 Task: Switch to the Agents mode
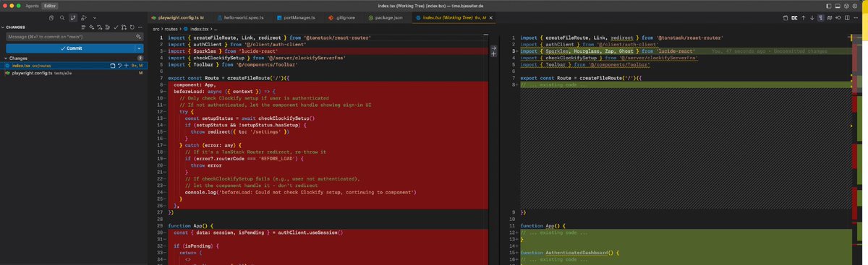(x=32, y=5)
